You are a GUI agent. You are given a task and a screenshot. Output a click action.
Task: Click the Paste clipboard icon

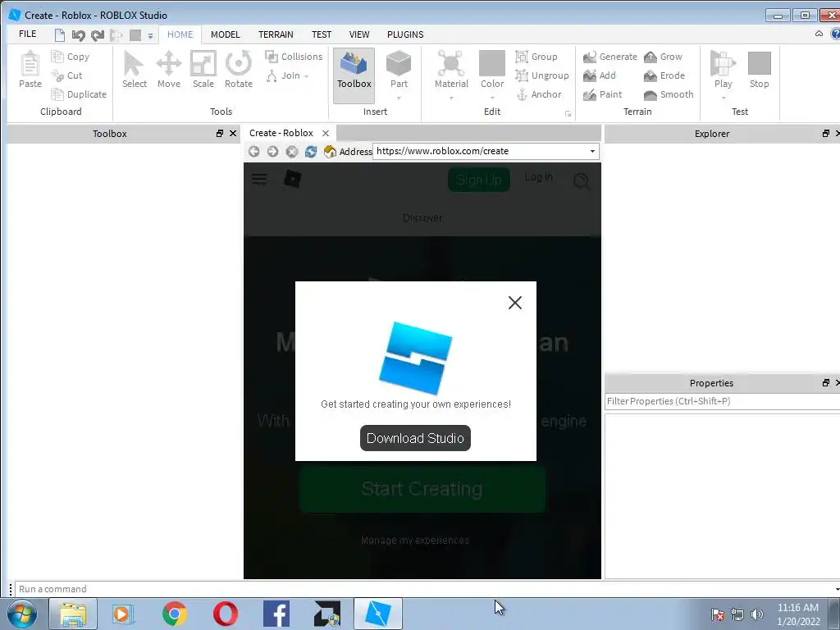coord(30,64)
